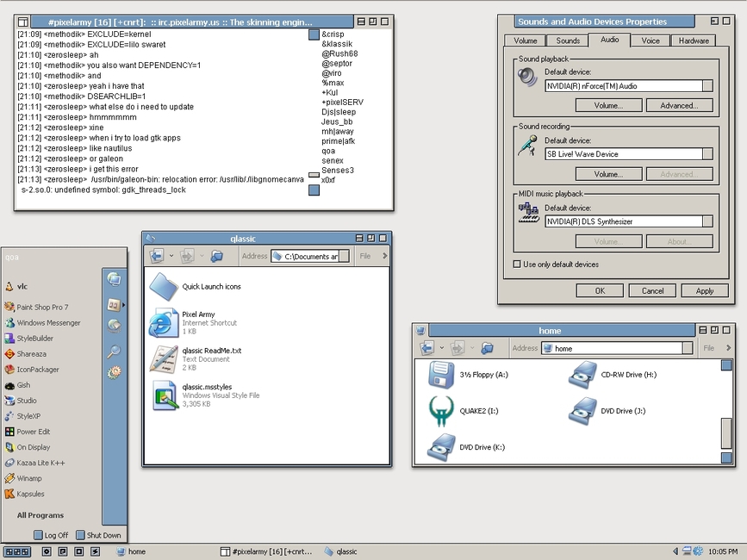Launch Kapsules

click(24, 494)
